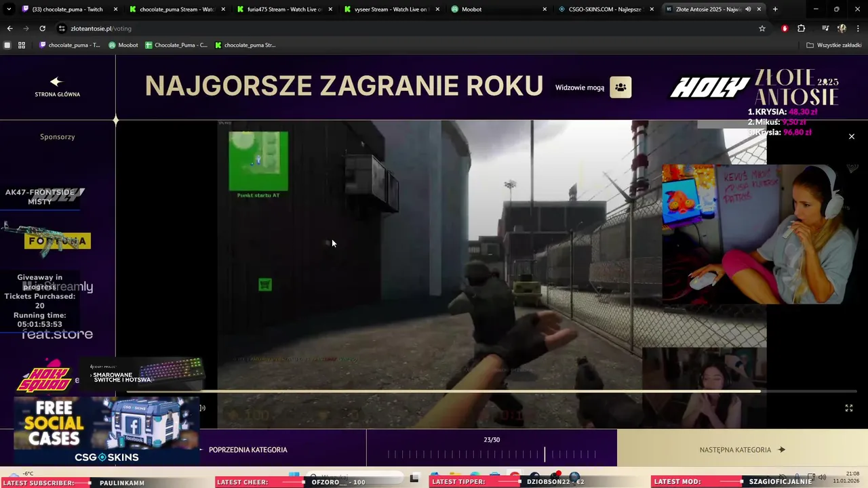Open the browser profile avatar

[x=842, y=28]
